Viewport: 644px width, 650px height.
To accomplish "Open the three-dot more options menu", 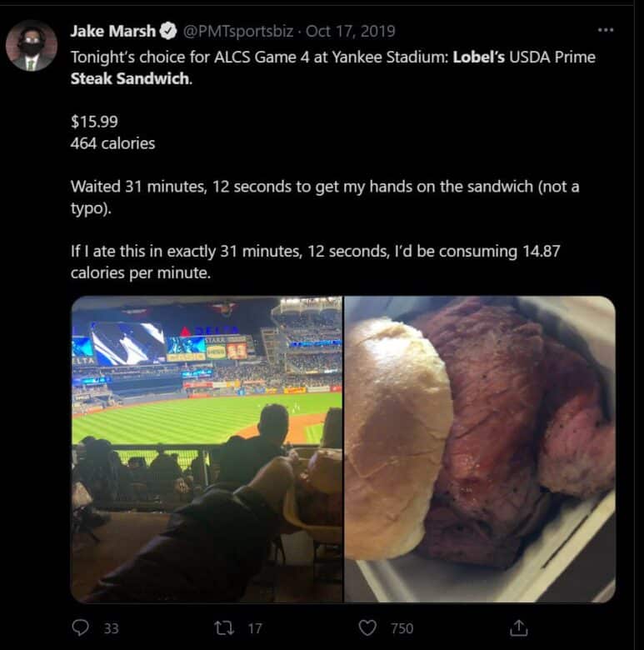I will tap(606, 30).
